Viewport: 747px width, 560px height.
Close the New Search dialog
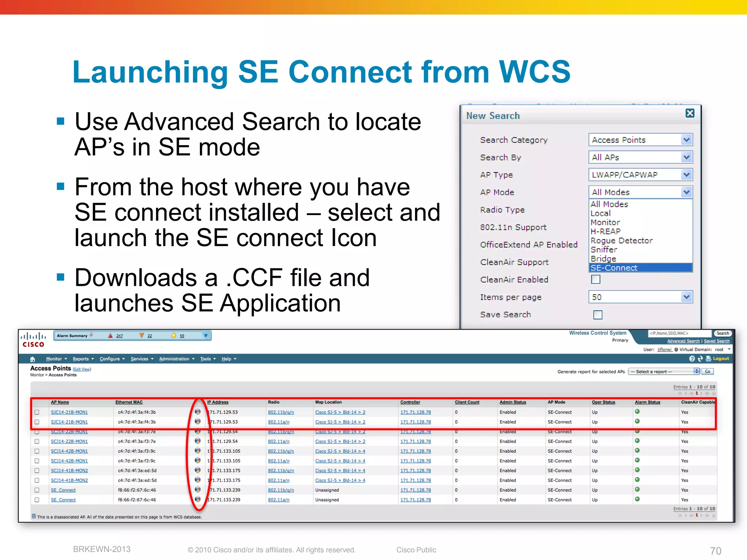tap(690, 113)
